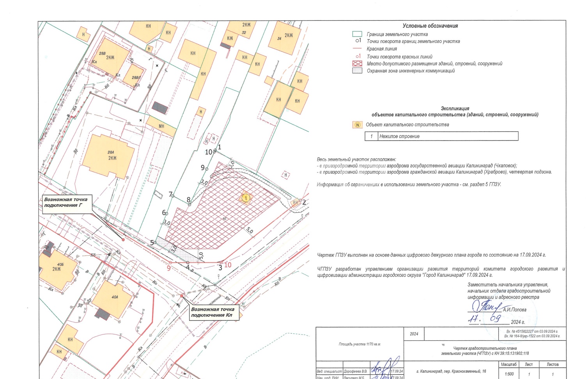Click the yellow N capital object symbol
588x379 pixels.
click(x=358, y=125)
